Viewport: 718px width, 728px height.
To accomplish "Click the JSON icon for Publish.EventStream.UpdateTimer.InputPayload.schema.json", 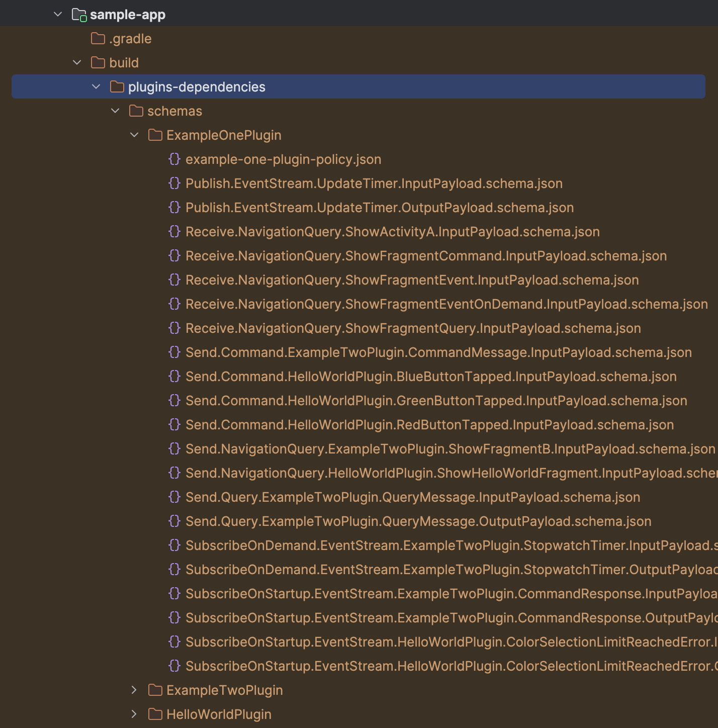I will [174, 183].
